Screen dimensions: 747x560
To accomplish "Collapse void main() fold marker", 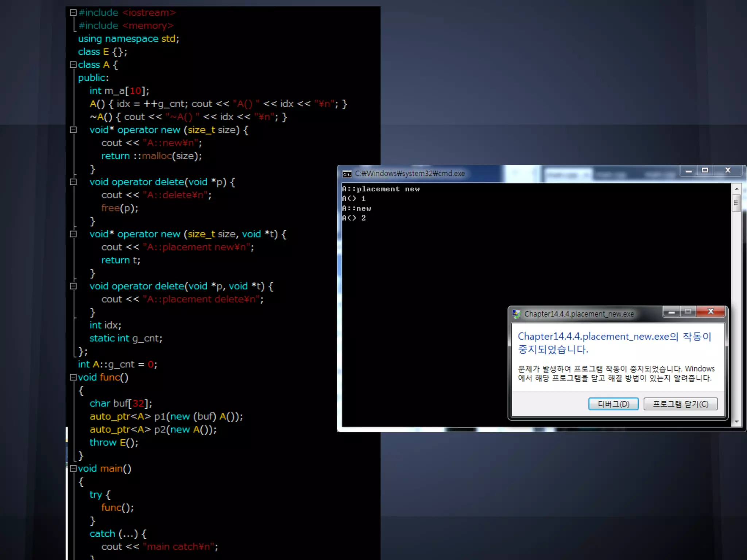I will 73,468.
